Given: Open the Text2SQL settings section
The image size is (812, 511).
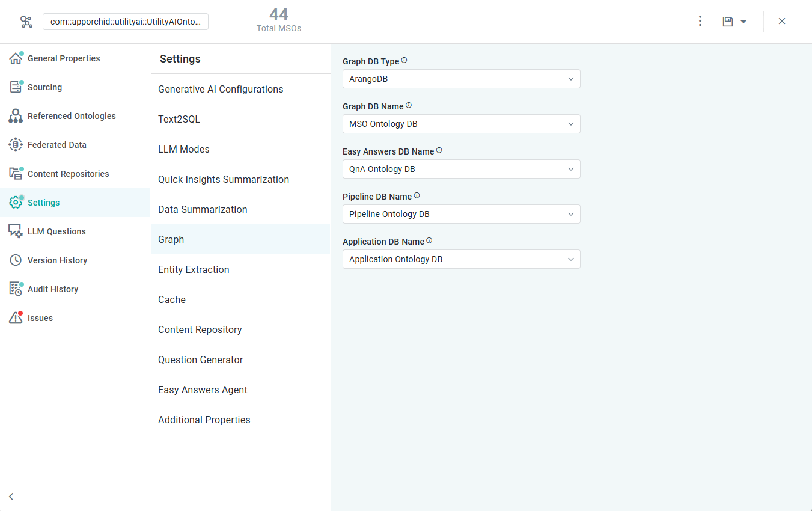Looking at the screenshot, I should (240, 119).
